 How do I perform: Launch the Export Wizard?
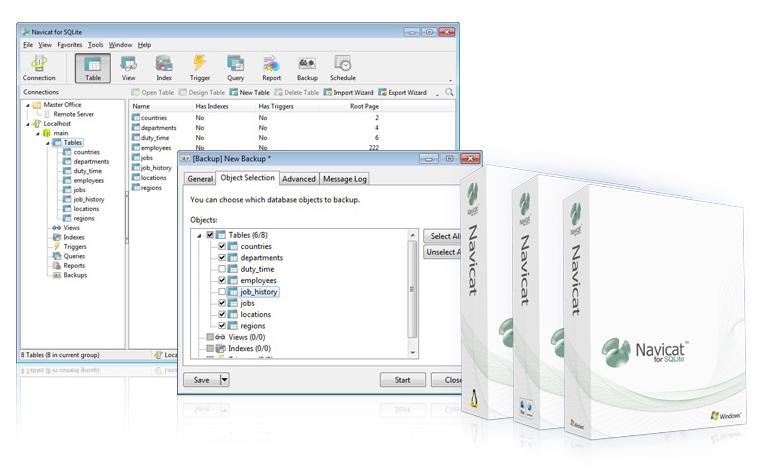point(402,92)
